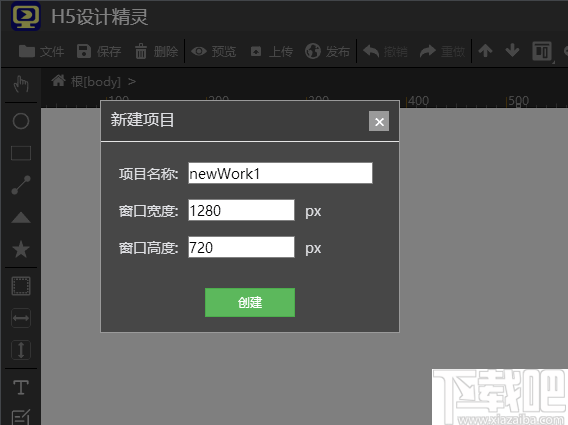Click the 窗口高度 input field
Viewport: 568px width, 425px height.
[x=241, y=247]
